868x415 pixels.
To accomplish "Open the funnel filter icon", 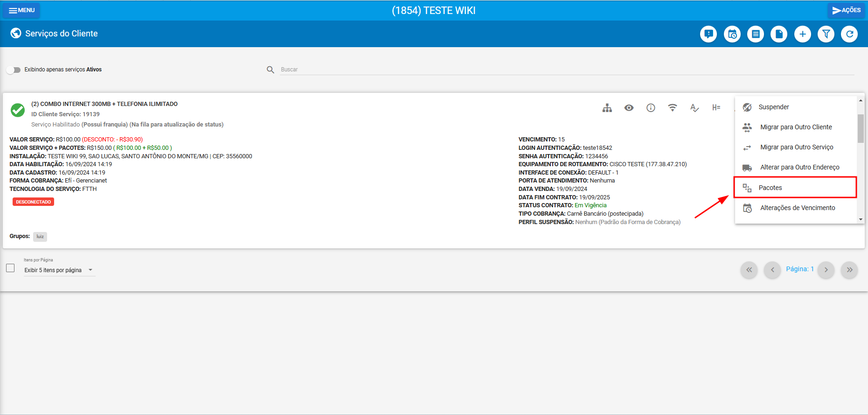I will pos(826,34).
